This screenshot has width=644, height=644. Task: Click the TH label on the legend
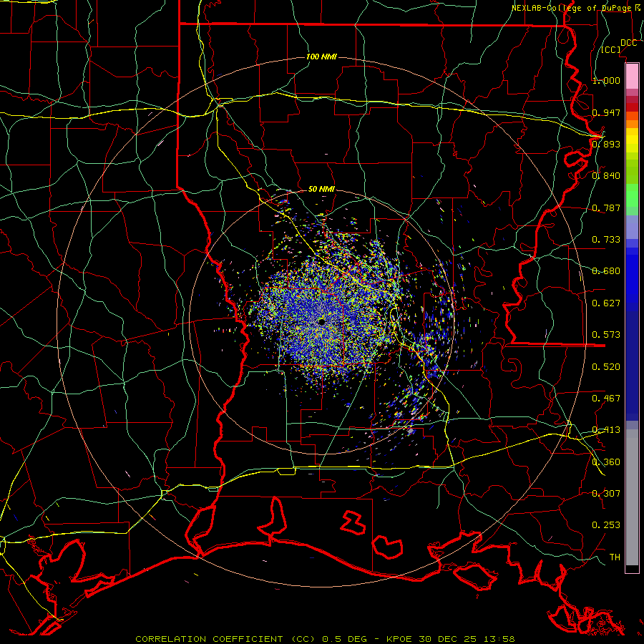click(615, 557)
